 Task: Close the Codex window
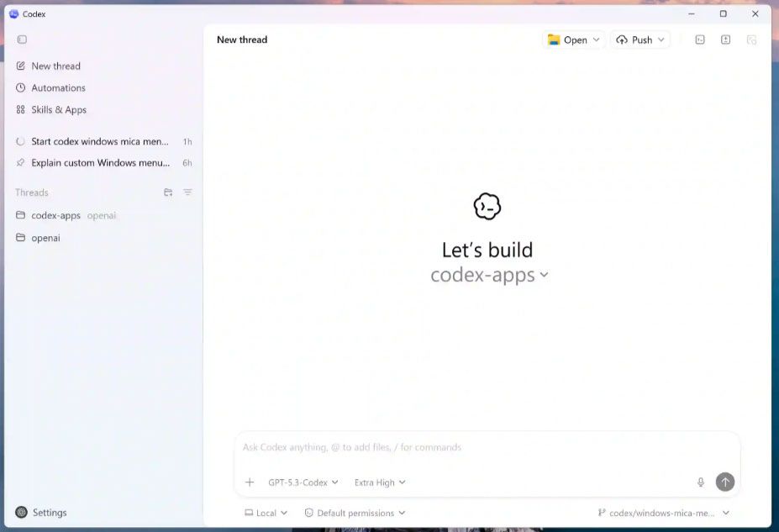click(755, 14)
